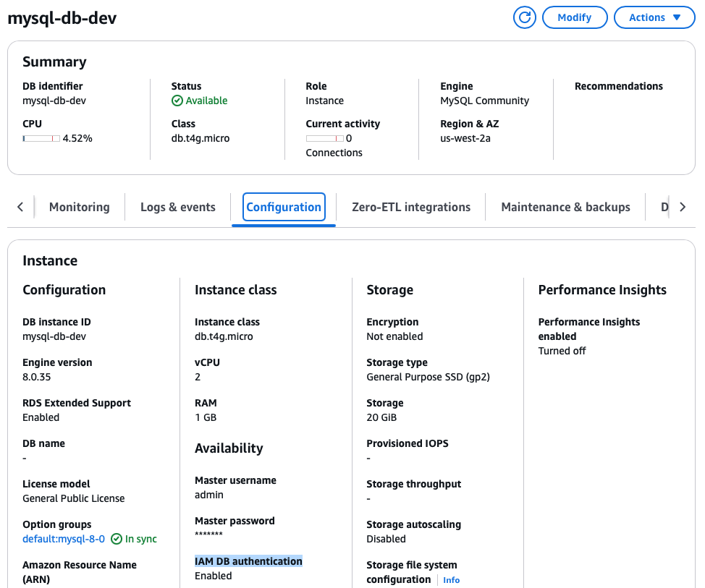This screenshot has width=705, height=588.
Task: Click the Amazon Resource Name (ARN) label
Action: coord(80,572)
